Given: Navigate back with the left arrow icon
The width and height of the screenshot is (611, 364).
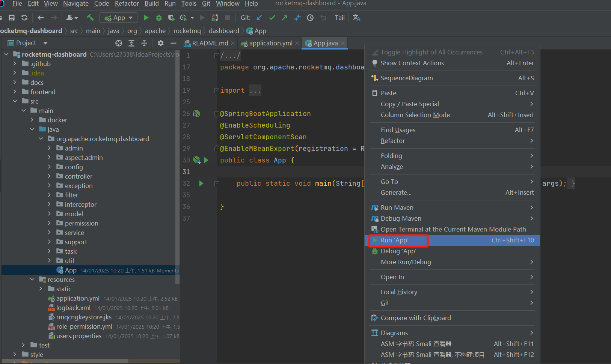Looking at the screenshot, I should click(x=41, y=18).
